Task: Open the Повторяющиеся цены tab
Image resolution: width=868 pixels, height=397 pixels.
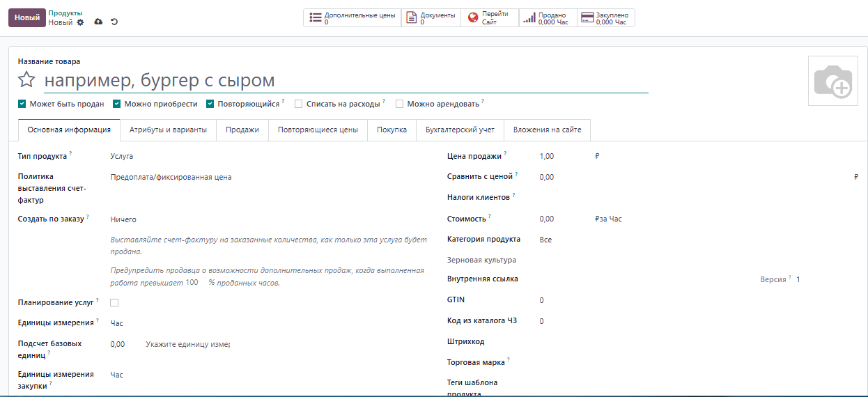Action: pyautogui.click(x=318, y=130)
